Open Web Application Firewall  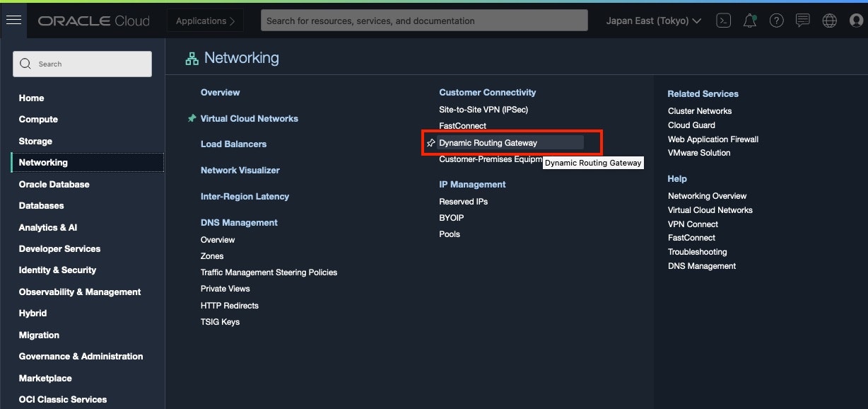[713, 139]
